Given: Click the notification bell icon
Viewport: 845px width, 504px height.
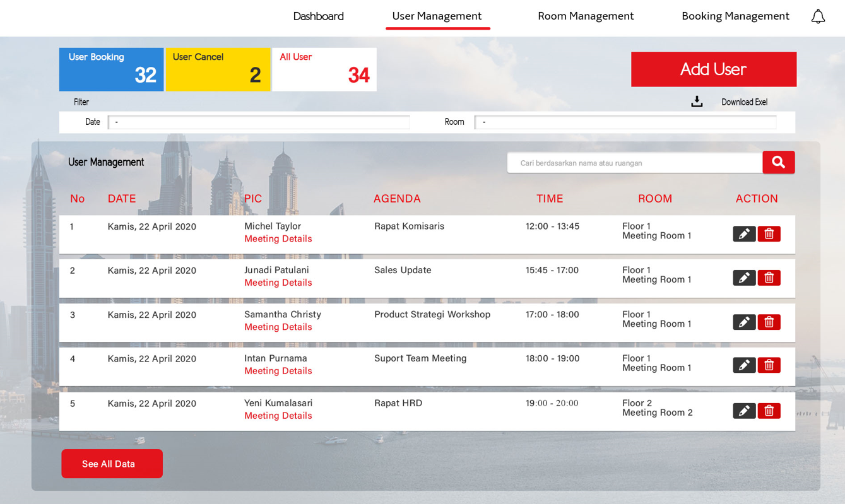Looking at the screenshot, I should point(818,16).
